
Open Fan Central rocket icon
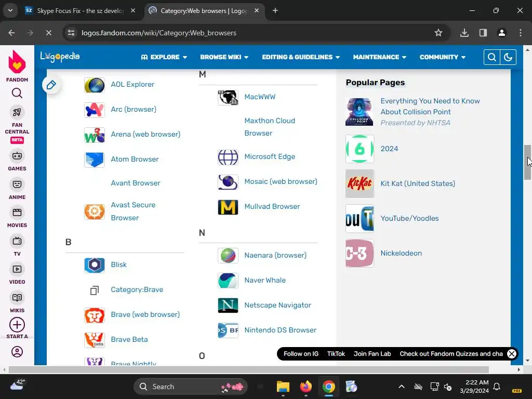(x=17, y=112)
